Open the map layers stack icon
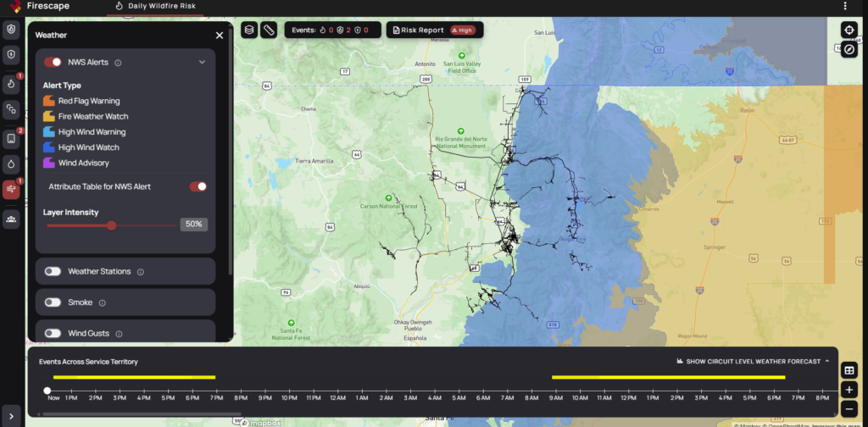This screenshot has width=868, height=427. (249, 30)
